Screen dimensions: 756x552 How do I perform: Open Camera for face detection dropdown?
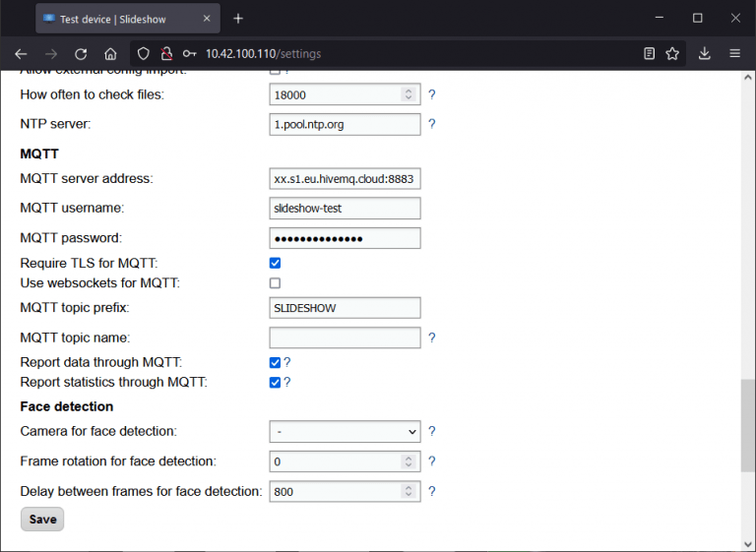coord(345,431)
